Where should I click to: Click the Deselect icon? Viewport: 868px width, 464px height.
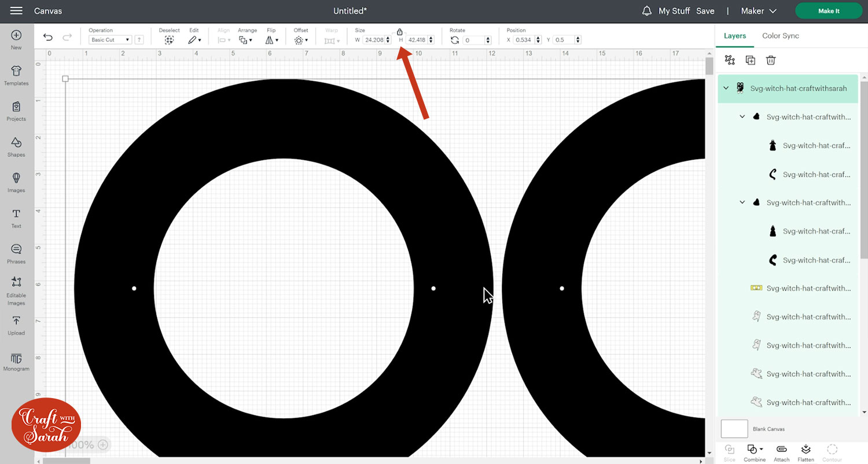169,40
